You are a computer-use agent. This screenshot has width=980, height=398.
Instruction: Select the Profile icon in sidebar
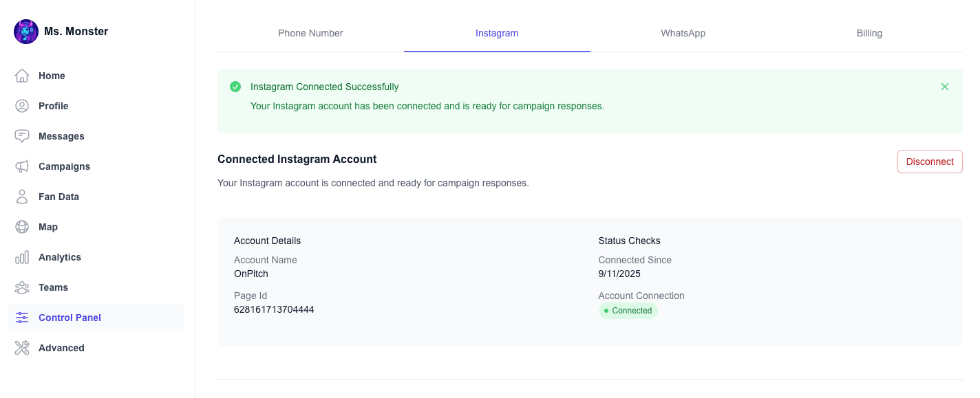click(x=22, y=106)
